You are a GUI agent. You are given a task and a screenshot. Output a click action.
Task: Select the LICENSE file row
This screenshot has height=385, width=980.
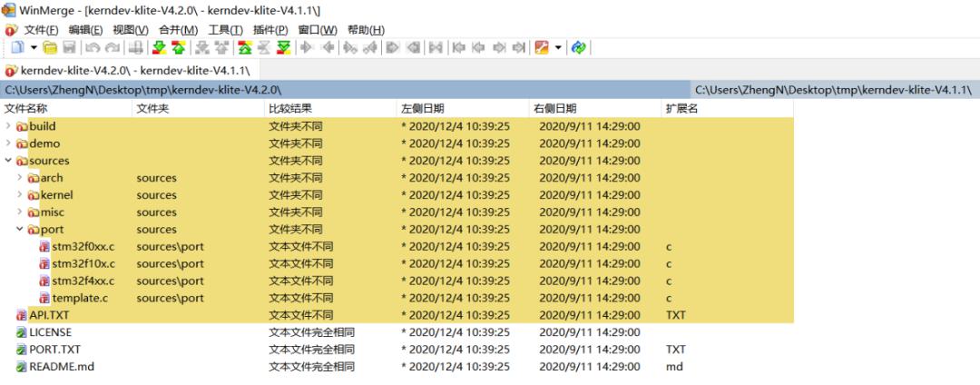pos(397,332)
